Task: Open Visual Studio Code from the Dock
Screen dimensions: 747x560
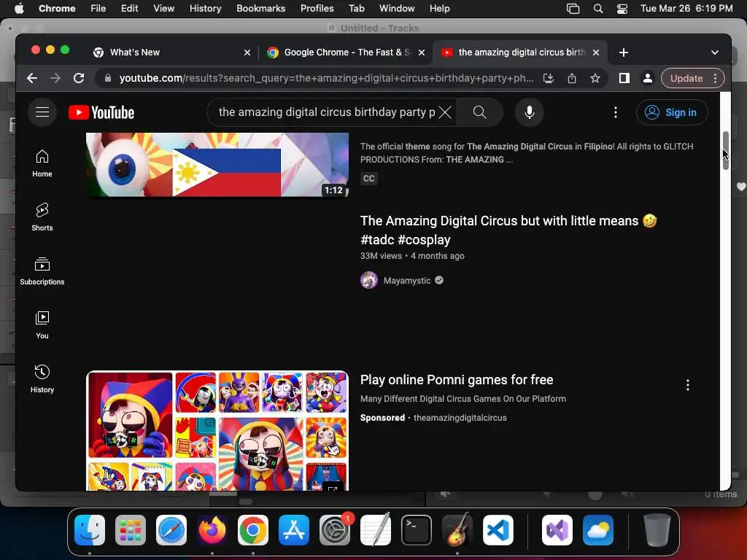Action: click(498, 530)
